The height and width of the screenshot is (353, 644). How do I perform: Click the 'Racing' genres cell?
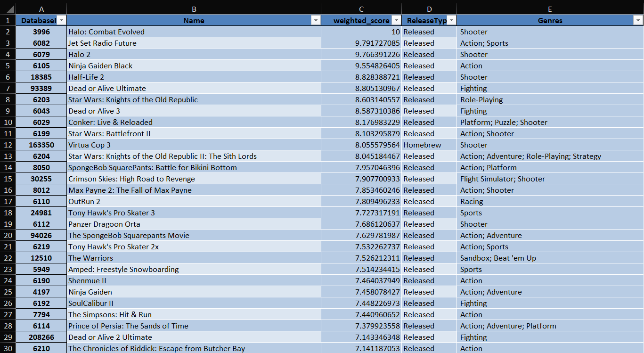(550, 201)
